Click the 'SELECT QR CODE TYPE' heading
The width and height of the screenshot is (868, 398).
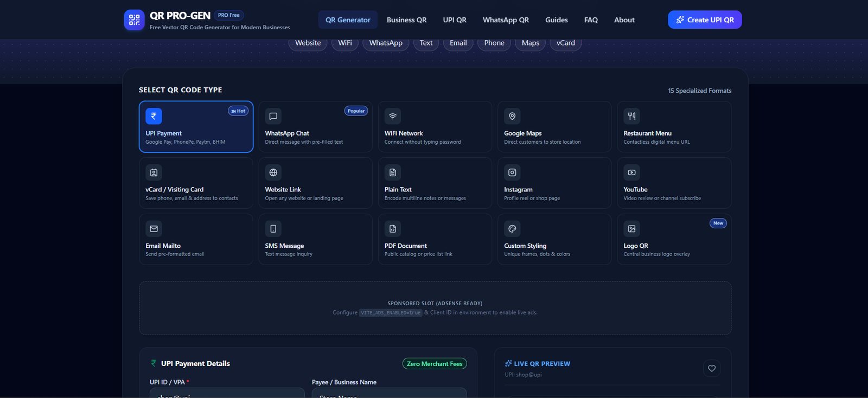click(180, 90)
